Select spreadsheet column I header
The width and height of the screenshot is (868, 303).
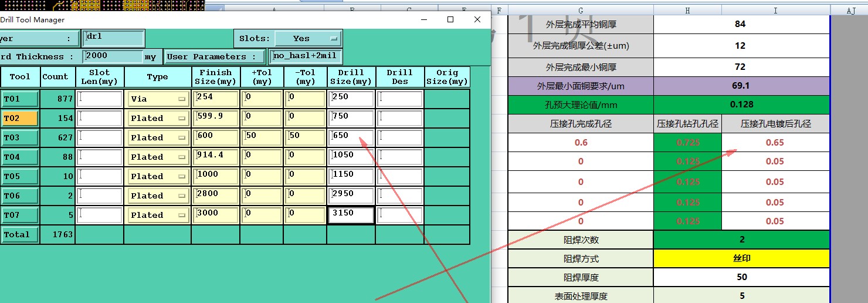(x=775, y=11)
